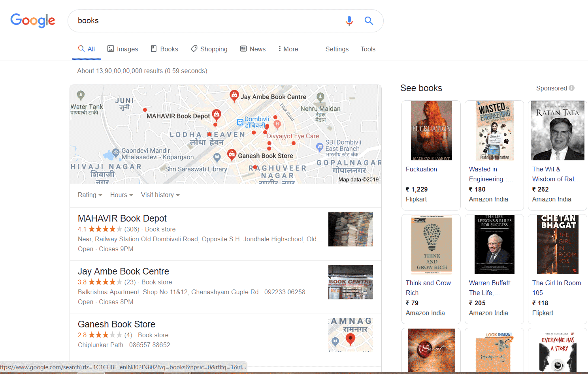
Task: Click the phone number 092233 06258
Action: pyautogui.click(x=285, y=292)
